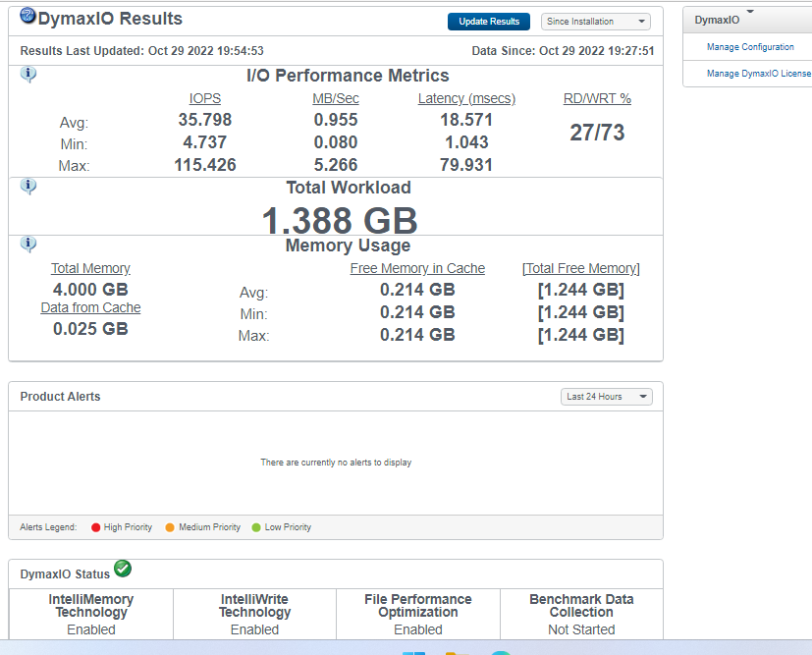Click the 0.025 GB data from cache value
The image size is (812, 655).
tap(90, 329)
